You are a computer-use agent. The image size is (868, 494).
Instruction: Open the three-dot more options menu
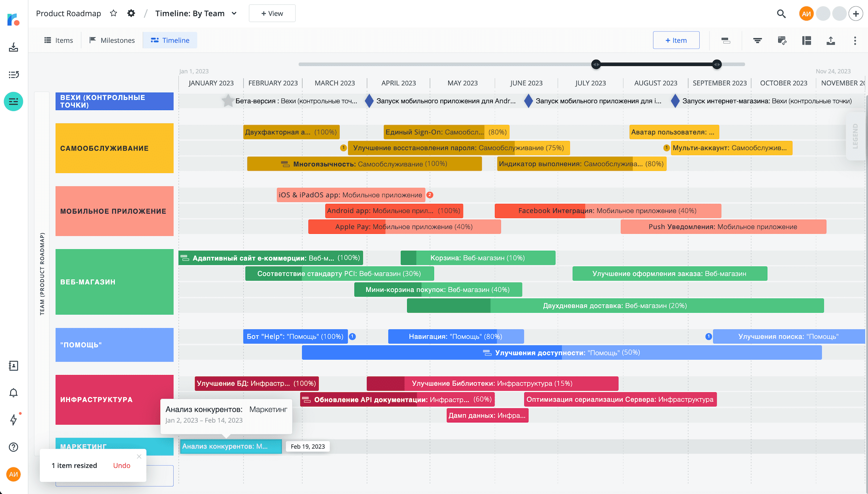[x=855, y=41]
